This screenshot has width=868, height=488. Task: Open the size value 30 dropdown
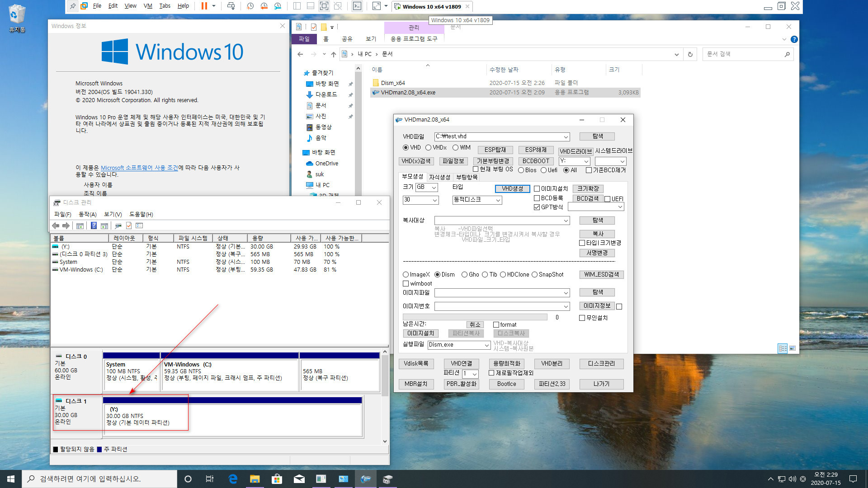pos(435,200)
